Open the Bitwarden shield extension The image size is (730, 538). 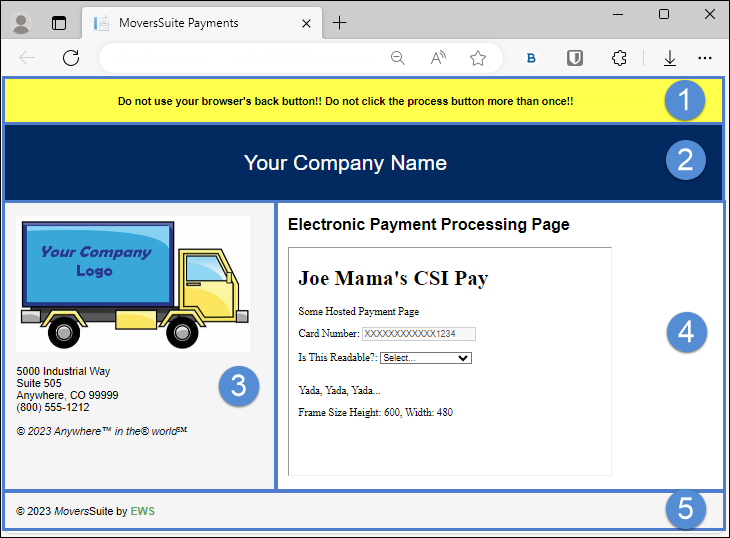pos(575,58)
